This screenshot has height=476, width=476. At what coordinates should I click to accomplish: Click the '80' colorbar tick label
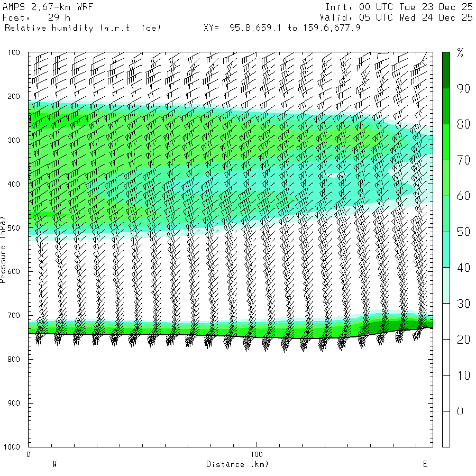tap(463, 124)
